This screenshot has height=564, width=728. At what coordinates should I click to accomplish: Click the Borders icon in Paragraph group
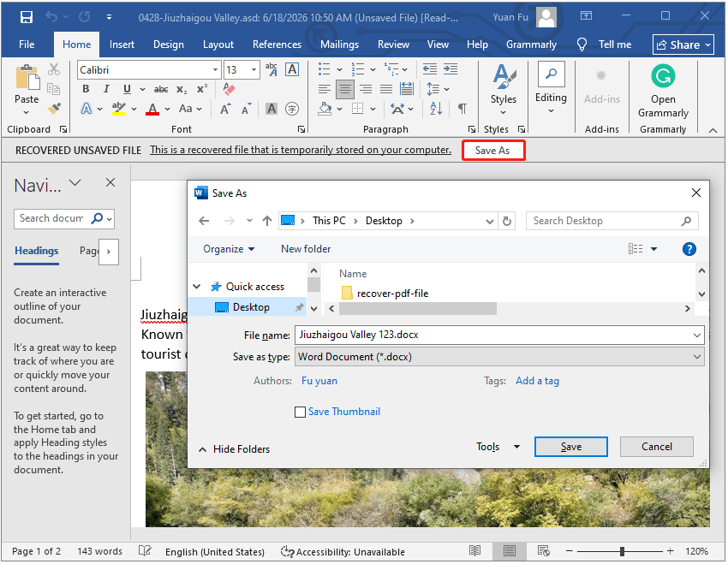[357, 109]
